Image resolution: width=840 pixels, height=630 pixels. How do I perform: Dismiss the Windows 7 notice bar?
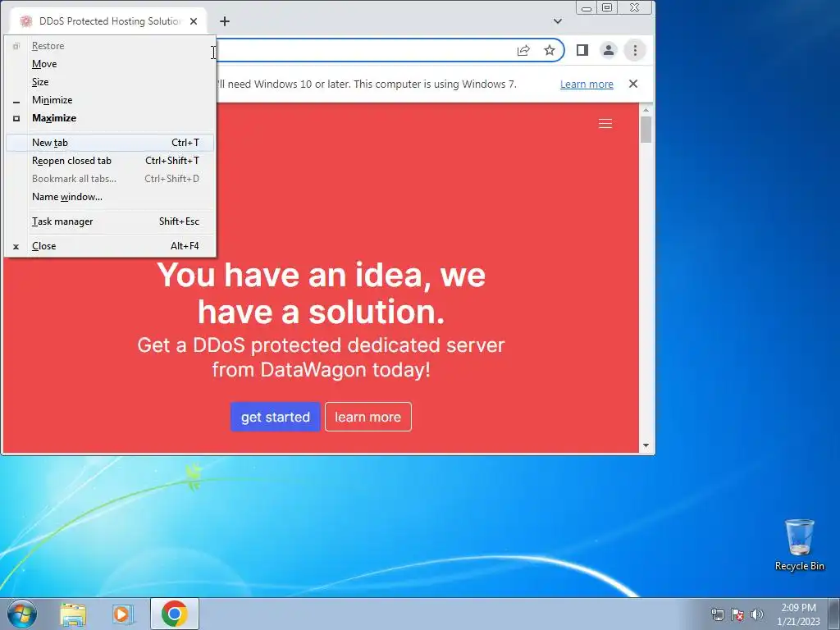(633, 84)
